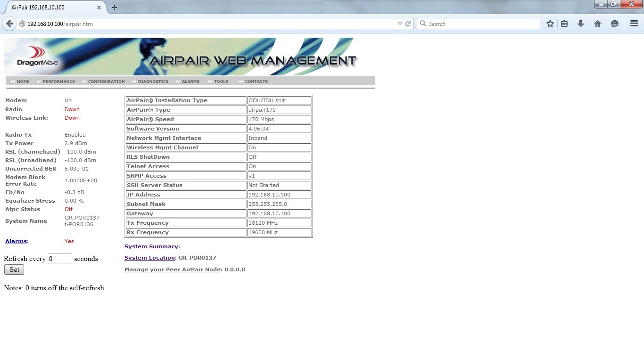Open the TOOLS menu item
Image resolution: width=644 pixels, height=343 pixels.
tap(221, 82)
